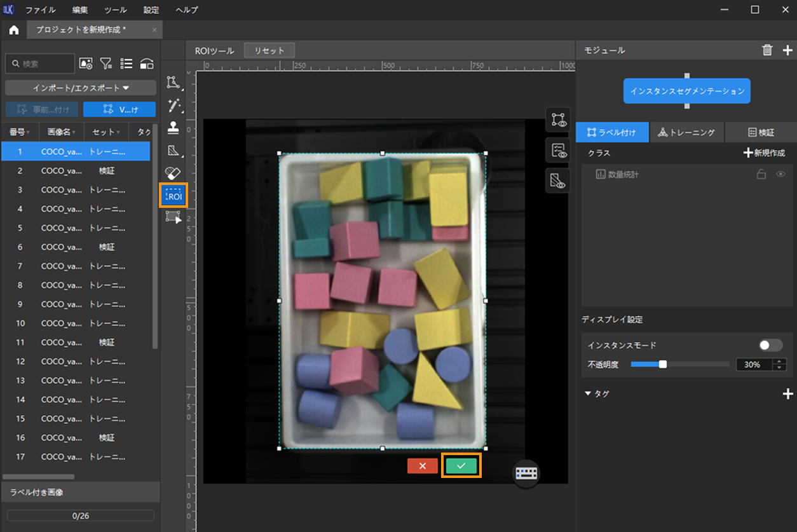The image size is (797, 532).
Task: Click the filter icon above image list
Action: pos(106,63)
